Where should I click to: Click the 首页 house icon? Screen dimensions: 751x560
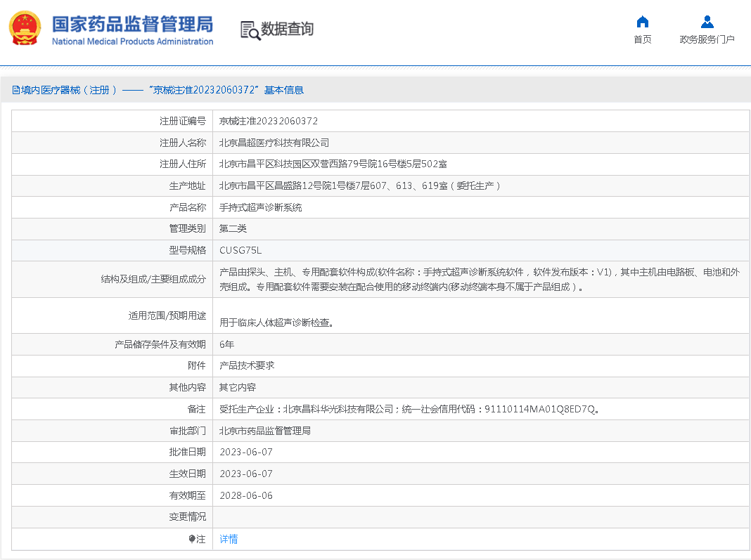click(642, 22)
